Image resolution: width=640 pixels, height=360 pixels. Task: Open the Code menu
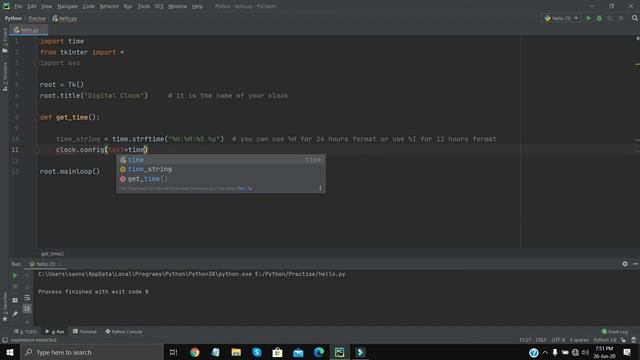tap(89, 7)
